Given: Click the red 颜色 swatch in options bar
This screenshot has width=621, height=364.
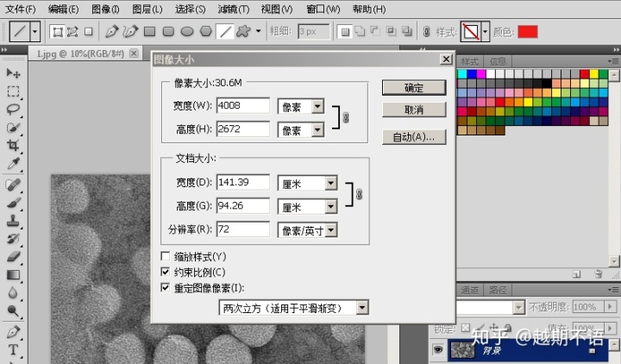Looking at the screenshot, I should (x=528, y=32).
